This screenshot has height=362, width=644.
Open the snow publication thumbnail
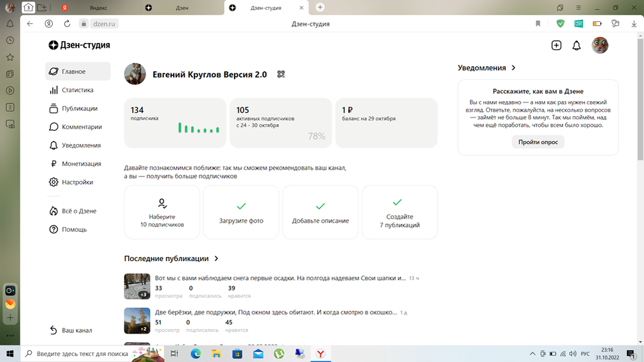[137, 287]
